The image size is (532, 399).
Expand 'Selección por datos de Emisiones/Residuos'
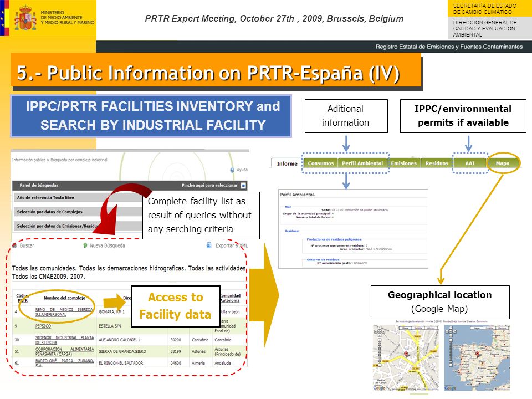coord(78,226)
